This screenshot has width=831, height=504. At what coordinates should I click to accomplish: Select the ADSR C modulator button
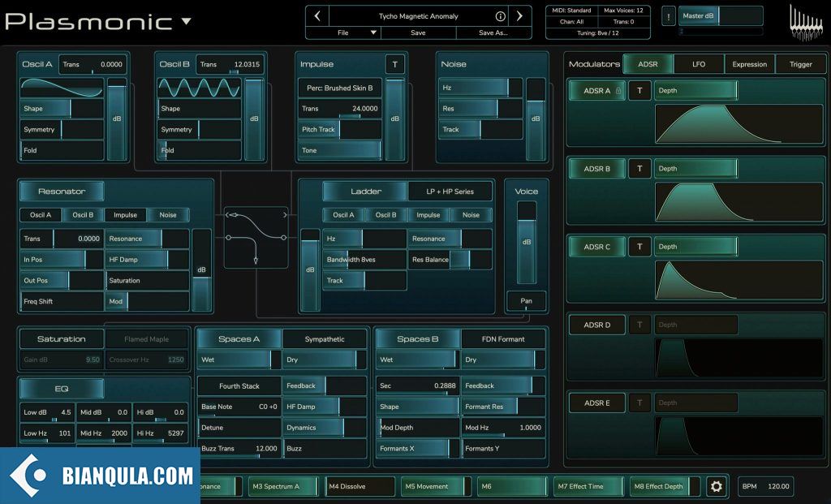596,247
